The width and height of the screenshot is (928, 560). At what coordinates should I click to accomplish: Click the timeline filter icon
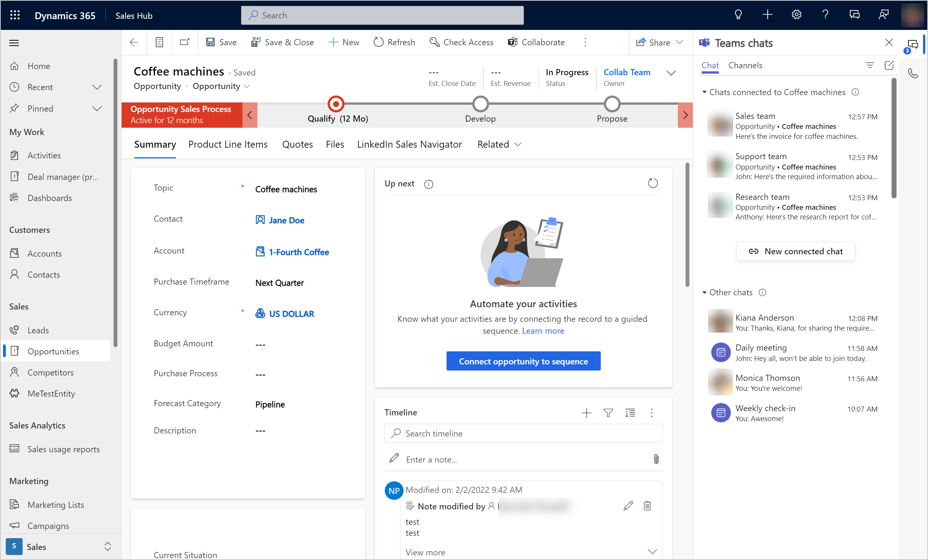point(608,412)
